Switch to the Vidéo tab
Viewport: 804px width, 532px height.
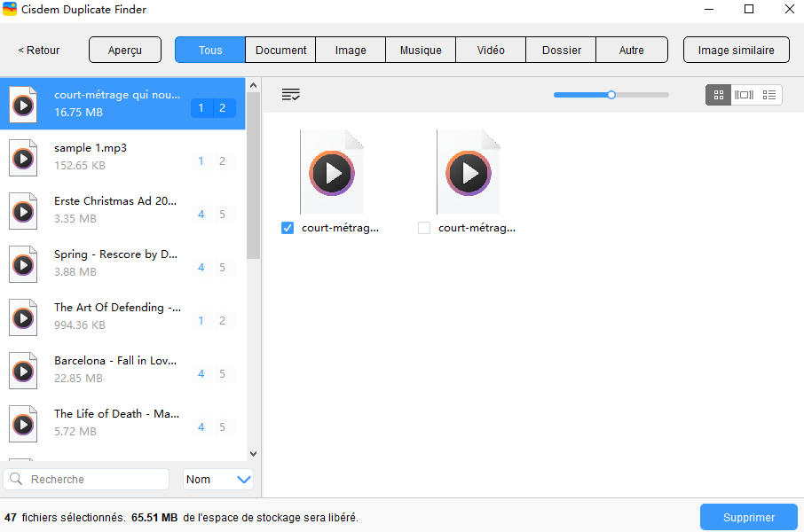(491, 51)
